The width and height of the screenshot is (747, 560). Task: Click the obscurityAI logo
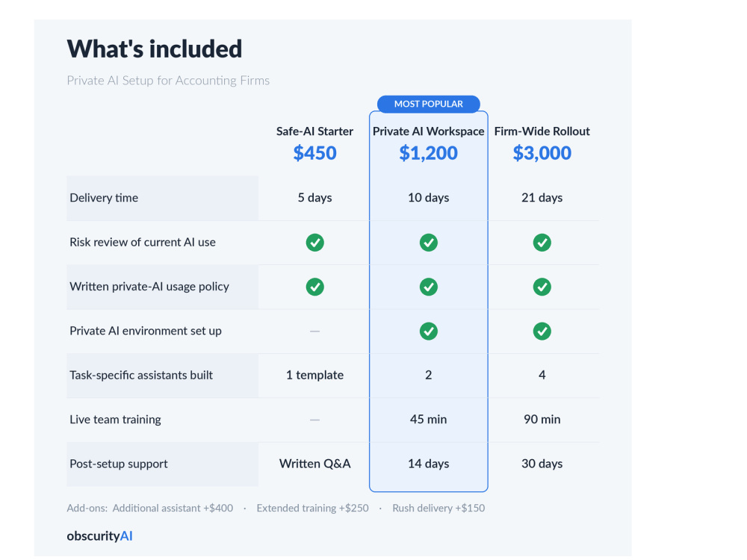pyautogui.click(x=99, y=536)
